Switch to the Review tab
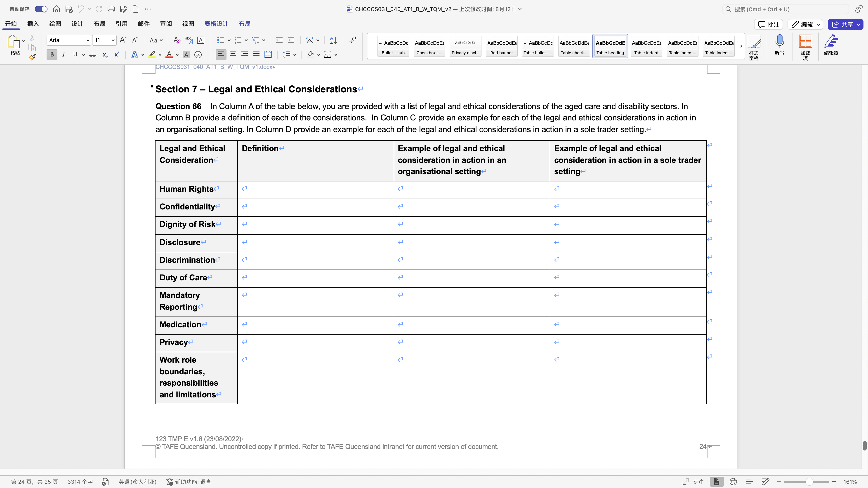Viewport: 868px width, 488px height. pos(166,24)
